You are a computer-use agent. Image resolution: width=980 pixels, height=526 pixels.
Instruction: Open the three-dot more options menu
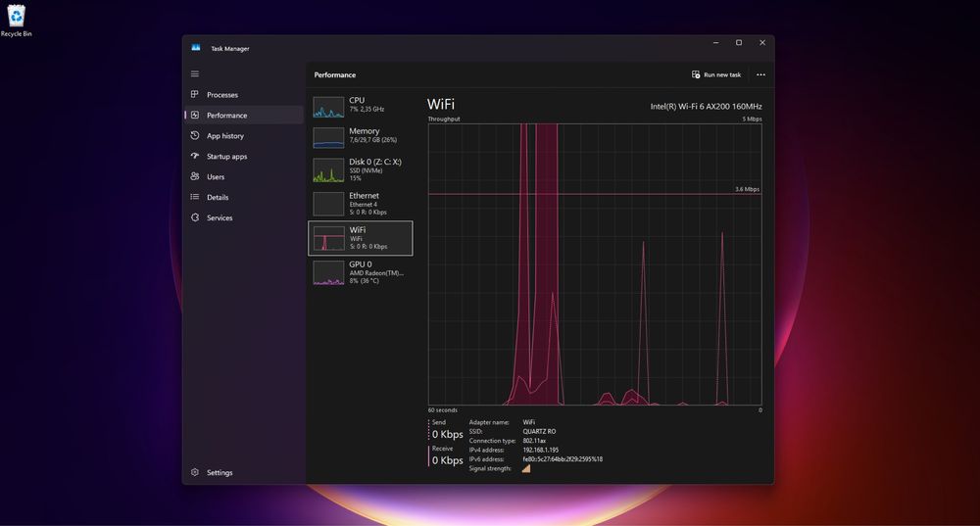[760, 74]
